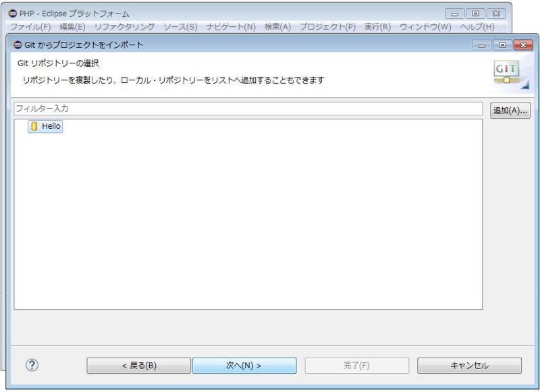540x392 pixels.
Task: Open the プロジェクト(P) menu
Action: [x=327, y=27]
